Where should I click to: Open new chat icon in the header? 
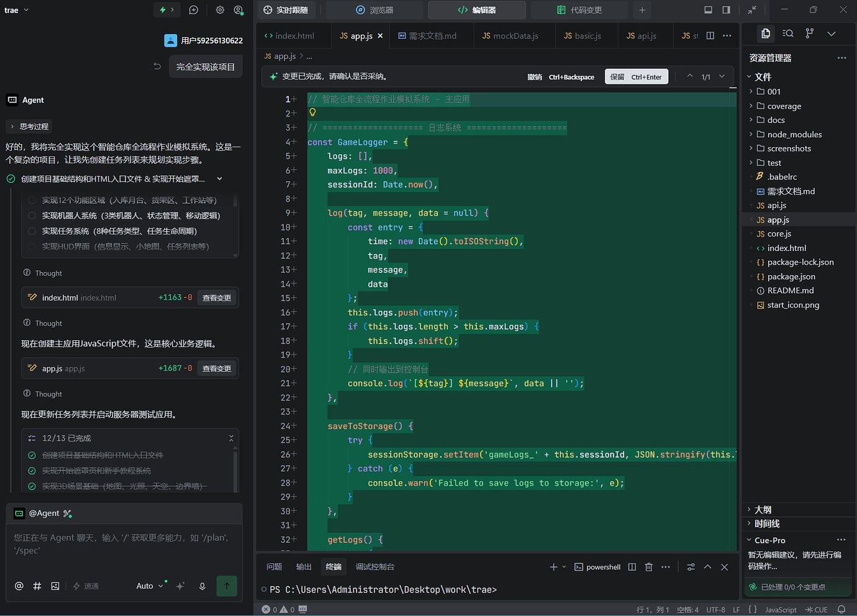(x=194, y=10)
